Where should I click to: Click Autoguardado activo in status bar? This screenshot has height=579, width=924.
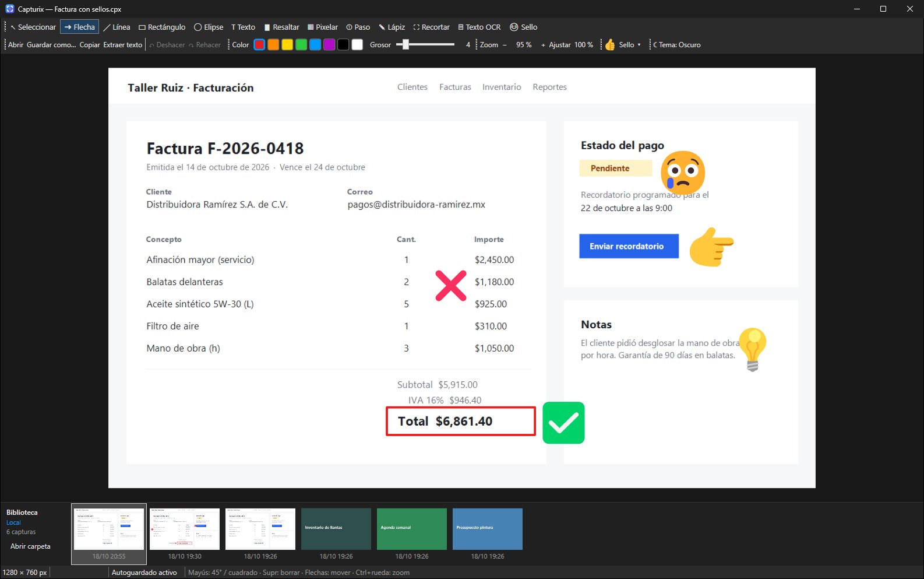[x=144, y=573]
